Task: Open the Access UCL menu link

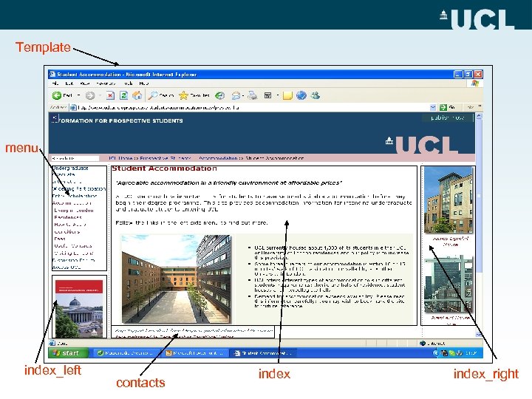Action: point(66,267)
